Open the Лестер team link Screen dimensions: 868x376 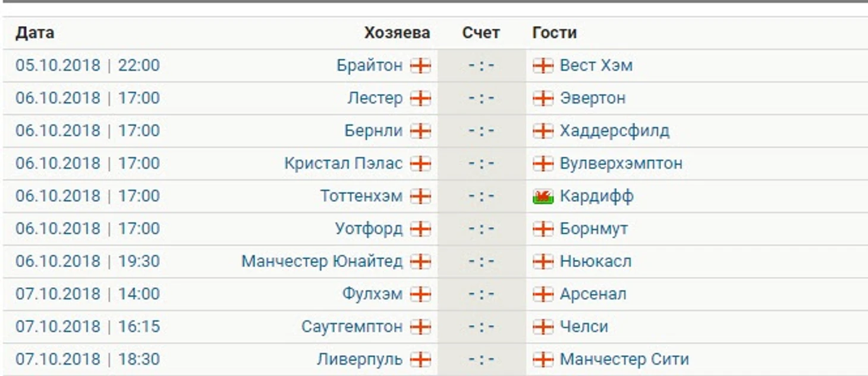point(375,98)
